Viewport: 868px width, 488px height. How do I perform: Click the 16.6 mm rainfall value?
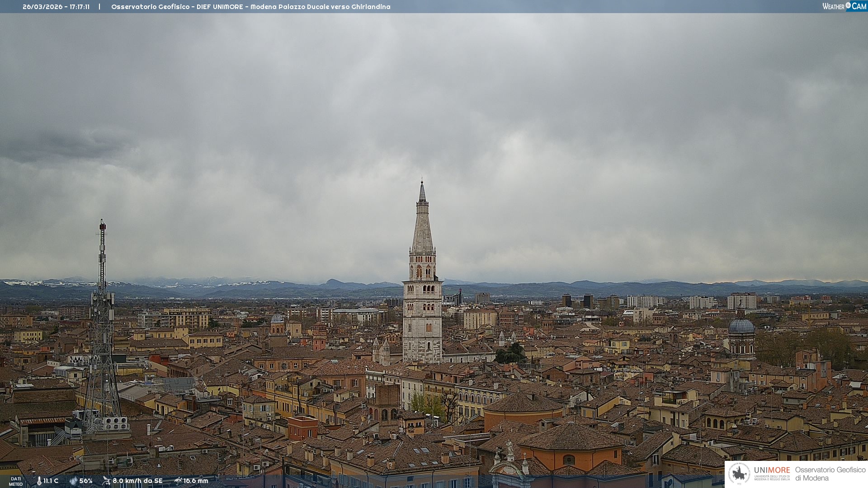(196, 481)
